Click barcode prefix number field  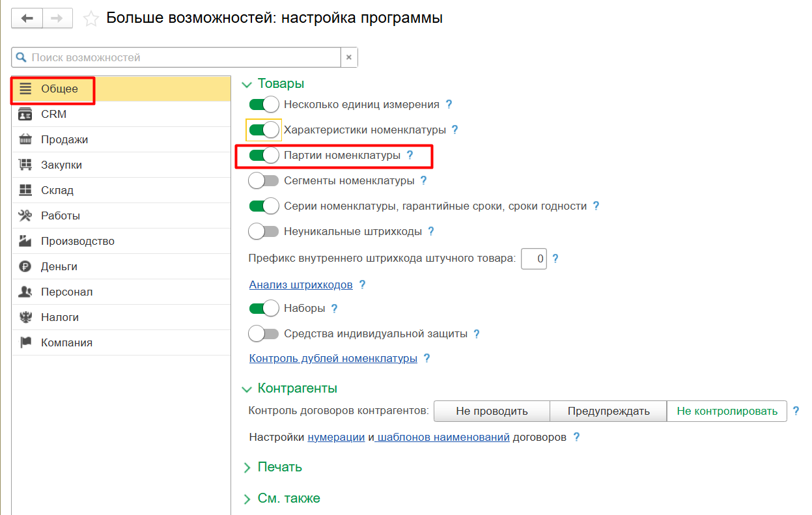[534, 258]
